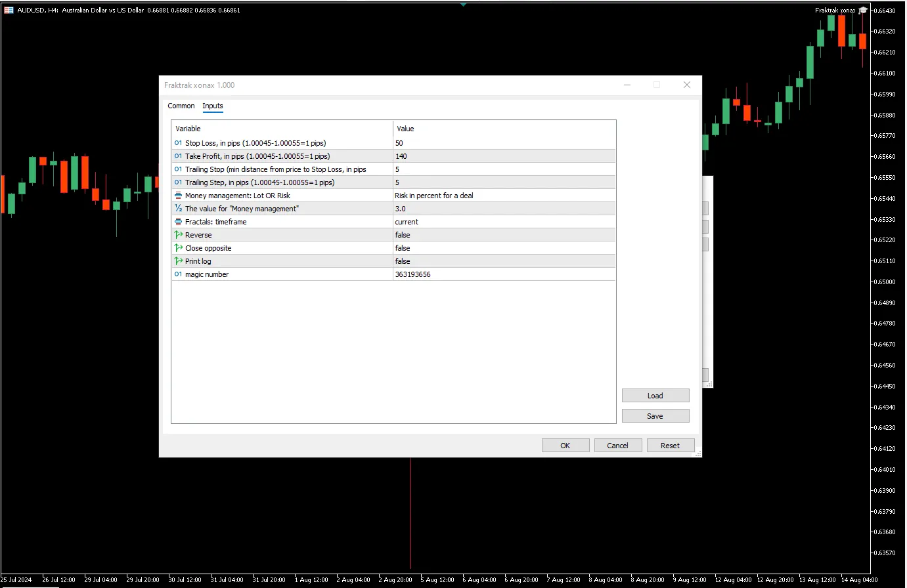Image resolution: width=907 pixels, height=588 pixels.
Task: Reset inputs to defaults
Action: (671, 446)
